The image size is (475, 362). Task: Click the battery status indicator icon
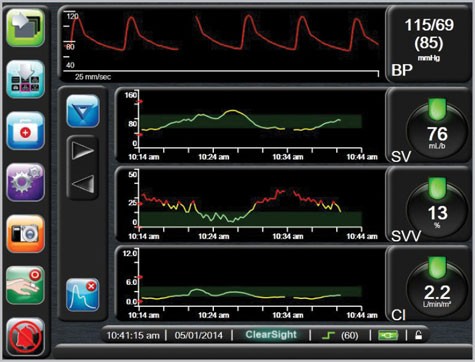388,335
